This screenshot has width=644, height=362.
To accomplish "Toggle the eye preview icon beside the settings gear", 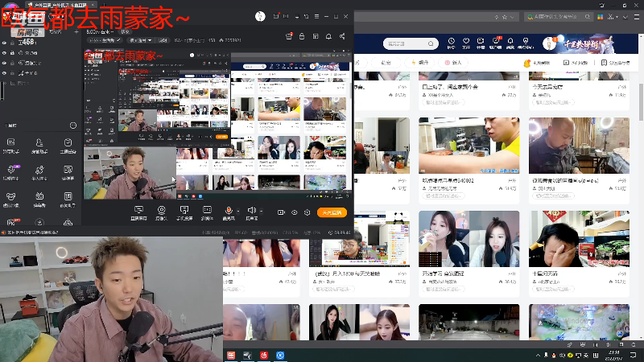I will pos(295,212).
